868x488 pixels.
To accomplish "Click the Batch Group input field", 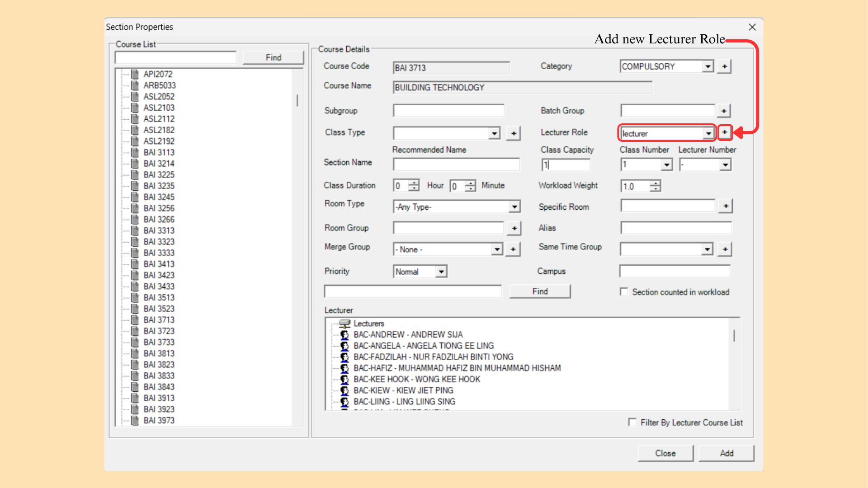I will [x=668, y=111].
